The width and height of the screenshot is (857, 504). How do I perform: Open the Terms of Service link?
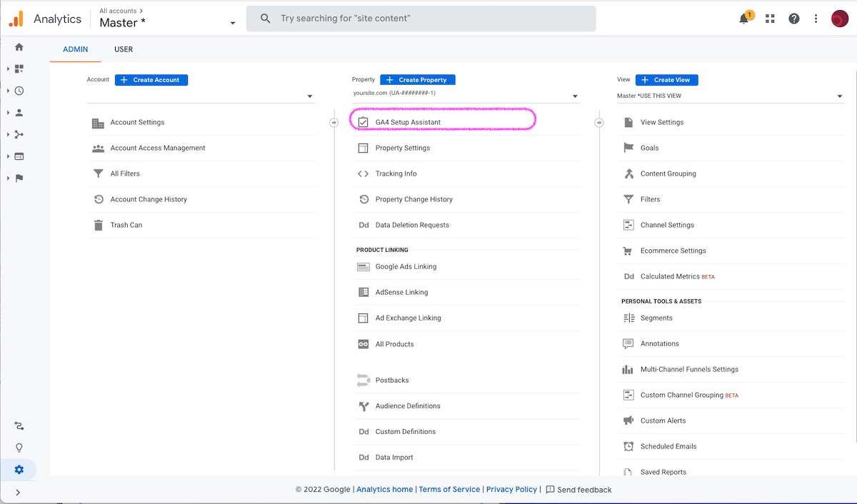click(449, 490)
